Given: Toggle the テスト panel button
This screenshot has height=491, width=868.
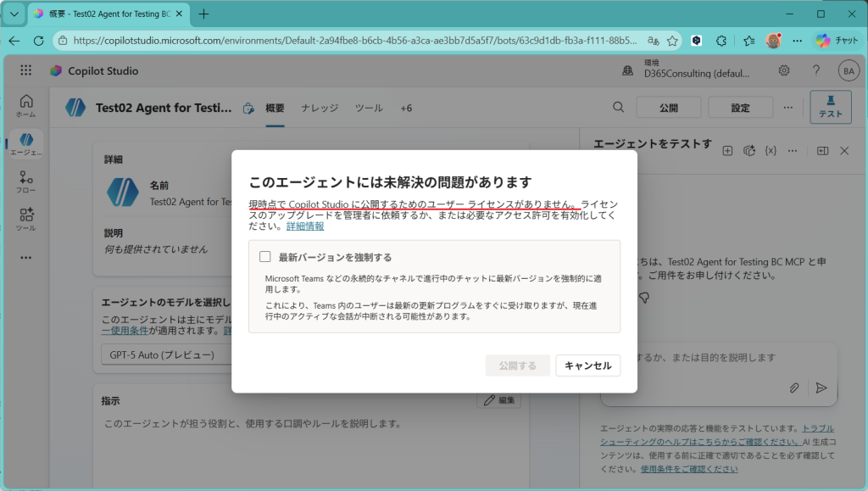Looking at the screenshot, I should 830,108.
